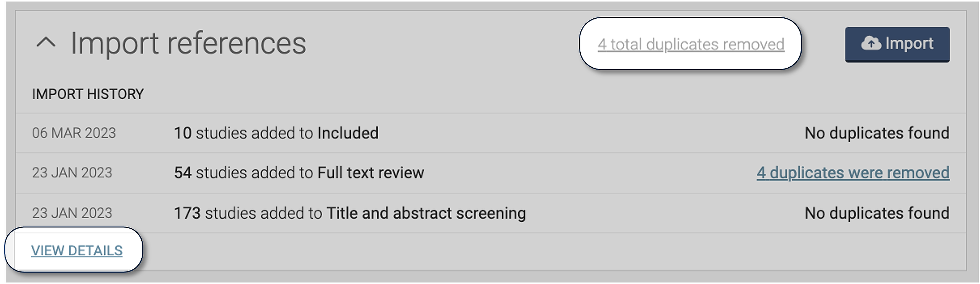Select the date of the Title and abstract screening import

tap(72, 213)
